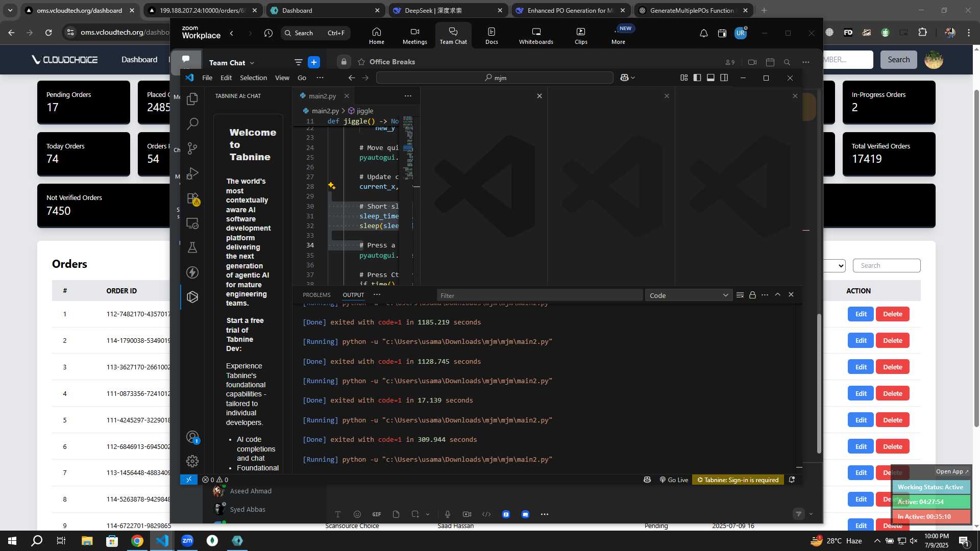Open the Remote Explorer view

coord(192,223)
